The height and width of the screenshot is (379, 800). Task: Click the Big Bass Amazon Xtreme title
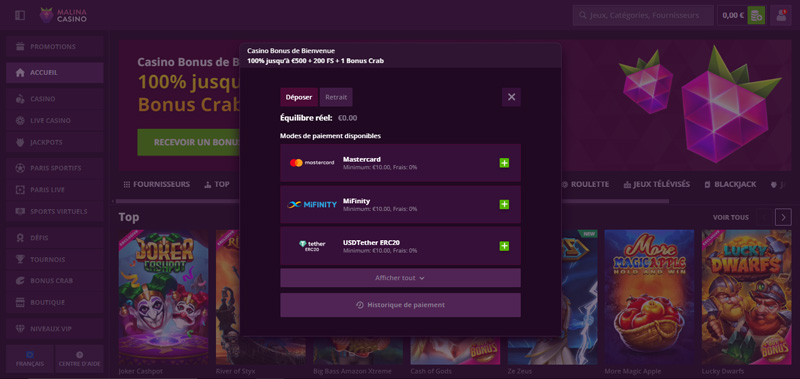point(353,371)
